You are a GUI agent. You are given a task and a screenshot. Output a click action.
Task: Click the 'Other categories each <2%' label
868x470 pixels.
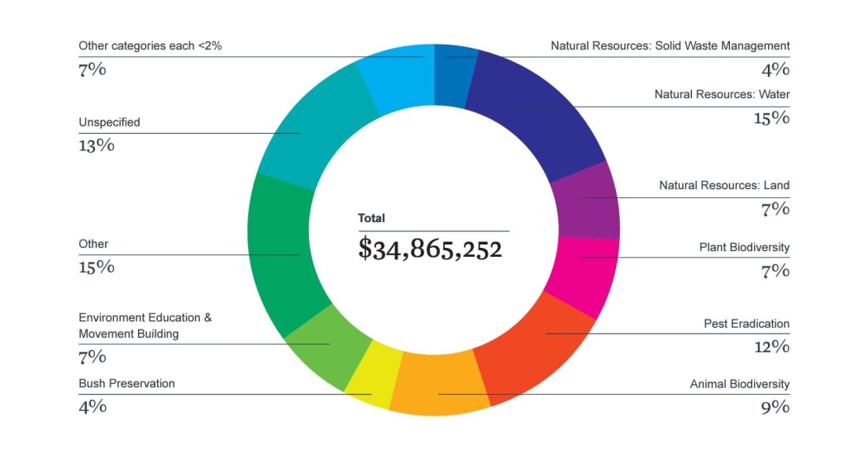[x=150, y=46]
